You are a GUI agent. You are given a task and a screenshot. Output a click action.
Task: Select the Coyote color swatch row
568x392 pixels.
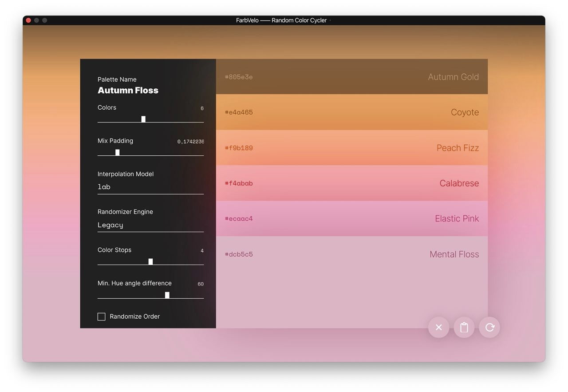351,112
